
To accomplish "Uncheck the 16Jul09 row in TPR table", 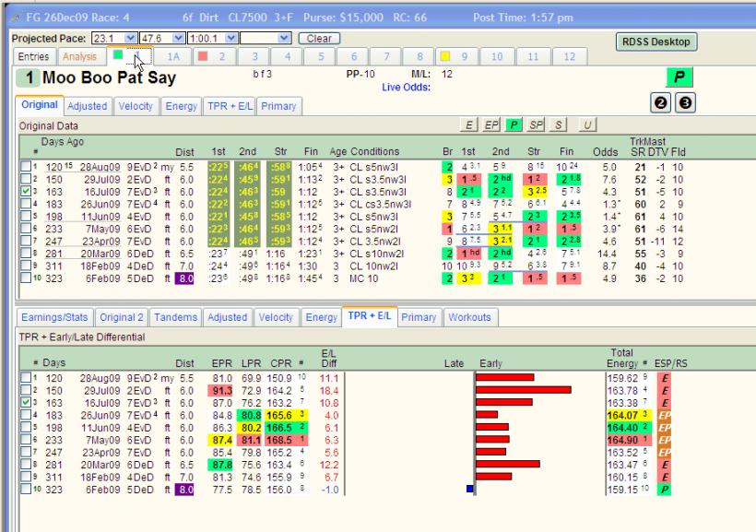I will coord(26,402).
